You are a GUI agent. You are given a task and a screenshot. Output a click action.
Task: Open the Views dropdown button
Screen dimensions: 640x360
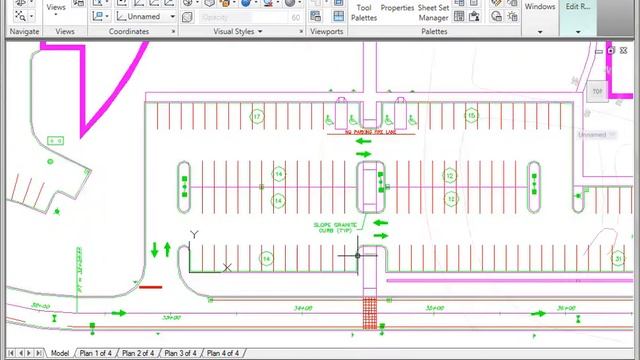[x=56, y=10]
